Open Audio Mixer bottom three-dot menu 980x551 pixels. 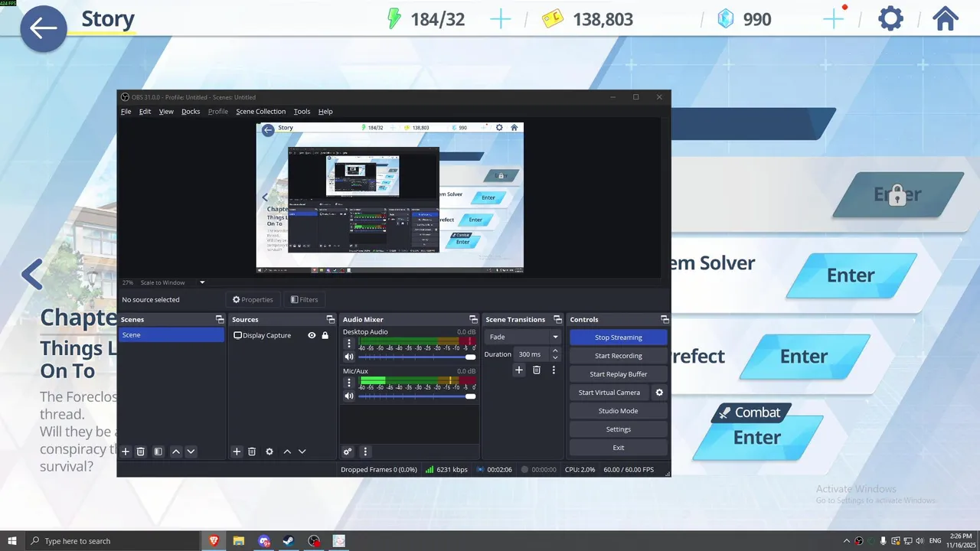point(365,452)
